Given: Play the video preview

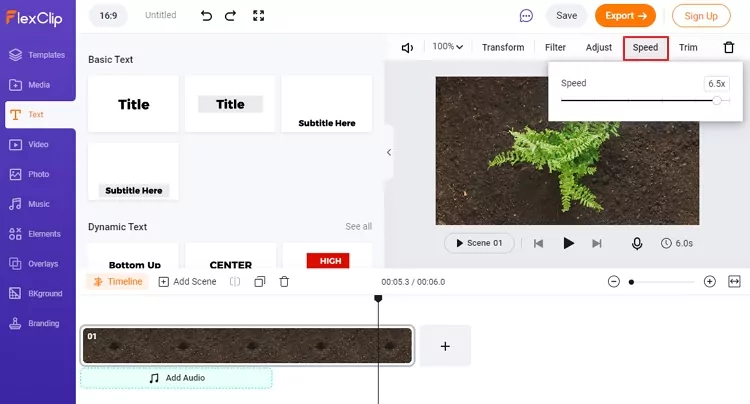Looking at the screenshot, I should click(568, 243).
